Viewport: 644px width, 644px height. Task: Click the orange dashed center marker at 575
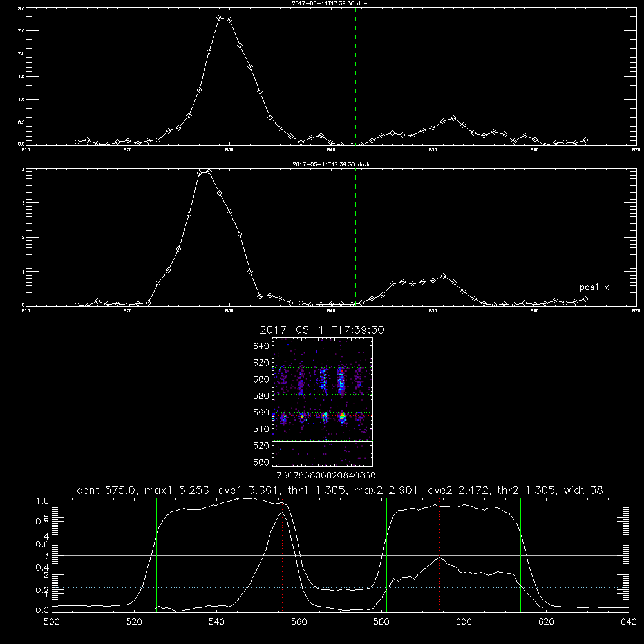coord(361,554)
